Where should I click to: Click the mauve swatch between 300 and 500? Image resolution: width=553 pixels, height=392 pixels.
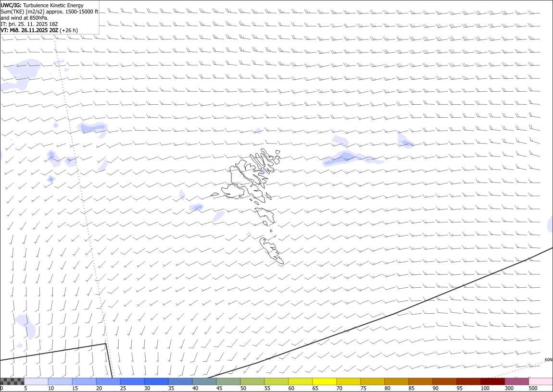516,381
